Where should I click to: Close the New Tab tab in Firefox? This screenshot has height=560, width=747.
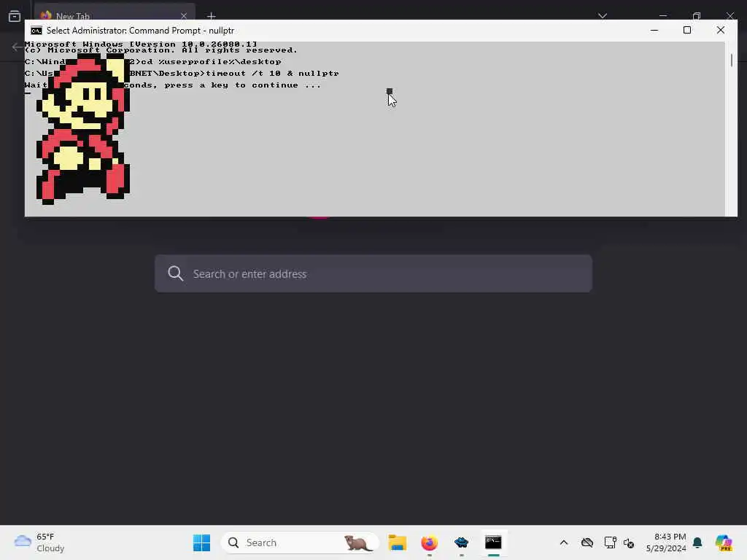[x=183, y=16]
